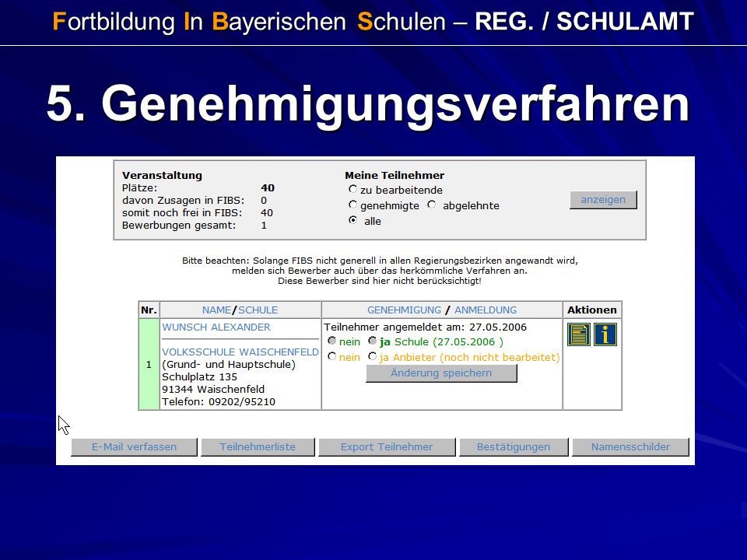Image resolution: width=747 pixels, height=560 pixels.
Task: Click the 'Nr.' column header
Action: pos(149,310)
